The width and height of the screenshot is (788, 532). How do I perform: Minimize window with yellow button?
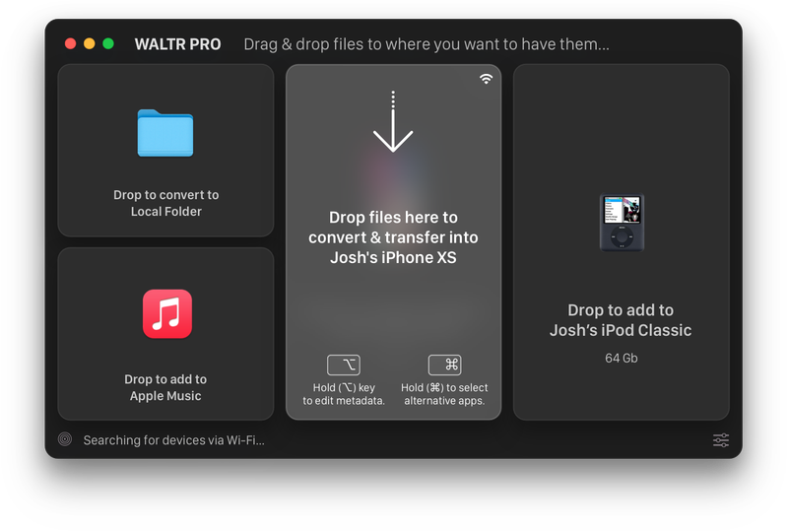90,43
